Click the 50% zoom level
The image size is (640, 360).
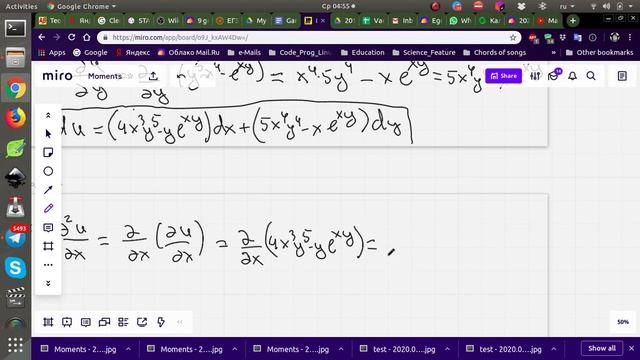click(623, 322)
